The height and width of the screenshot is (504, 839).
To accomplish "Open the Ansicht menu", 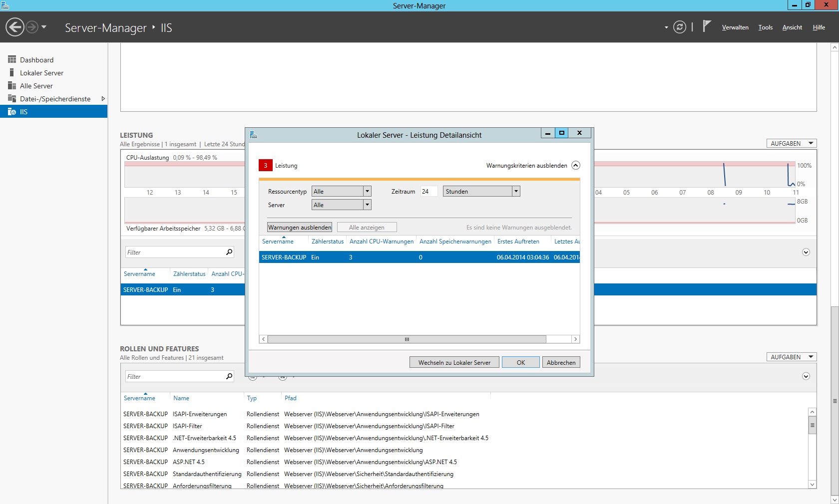I will coord(792,27).
